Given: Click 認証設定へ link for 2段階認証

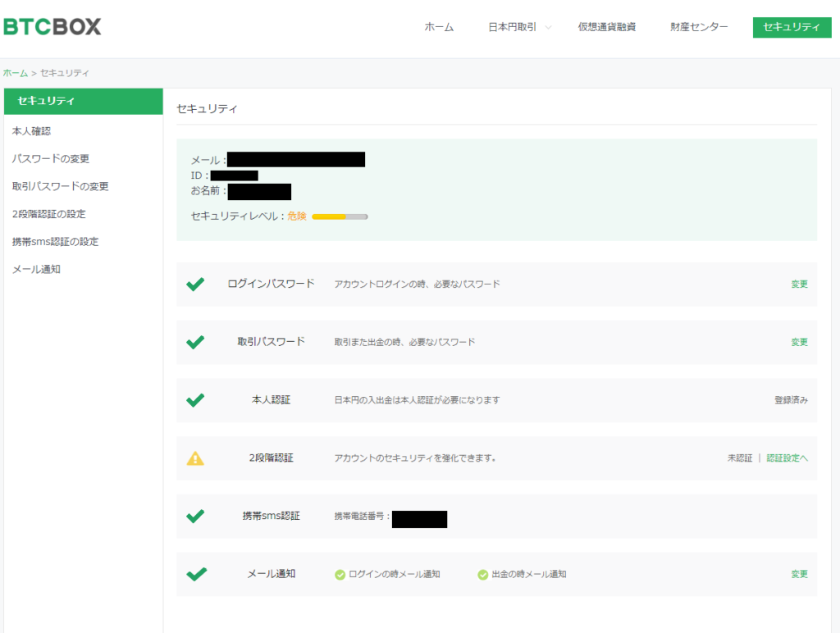Looking at the screenshot, I should [x=787, y=458].
